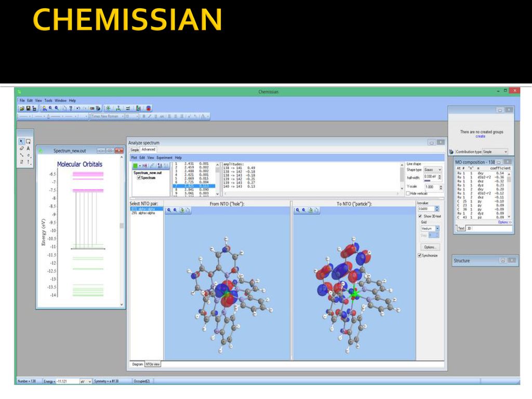Click the Y-scale value stepper arrows
The width and height of the screenshot is (532, 399).
(x=441, y=187)
